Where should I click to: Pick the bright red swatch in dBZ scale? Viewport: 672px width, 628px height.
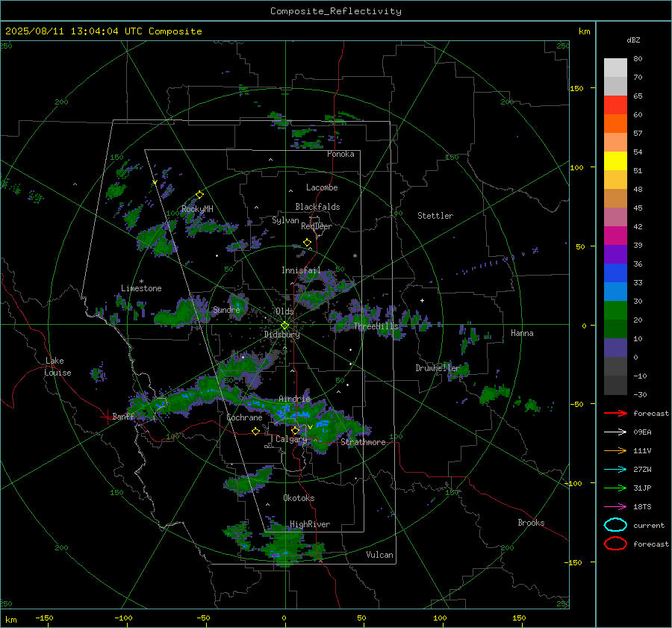click(x=615, y=105)
